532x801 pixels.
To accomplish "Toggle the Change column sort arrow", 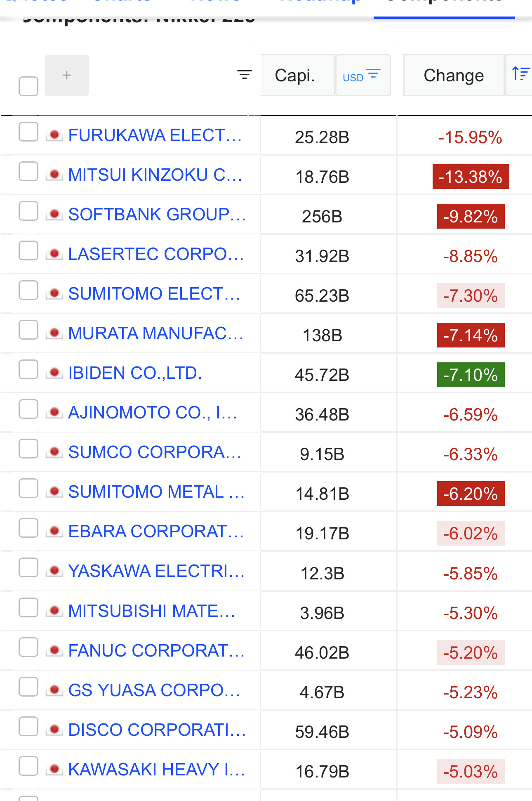I will [520, 75].
